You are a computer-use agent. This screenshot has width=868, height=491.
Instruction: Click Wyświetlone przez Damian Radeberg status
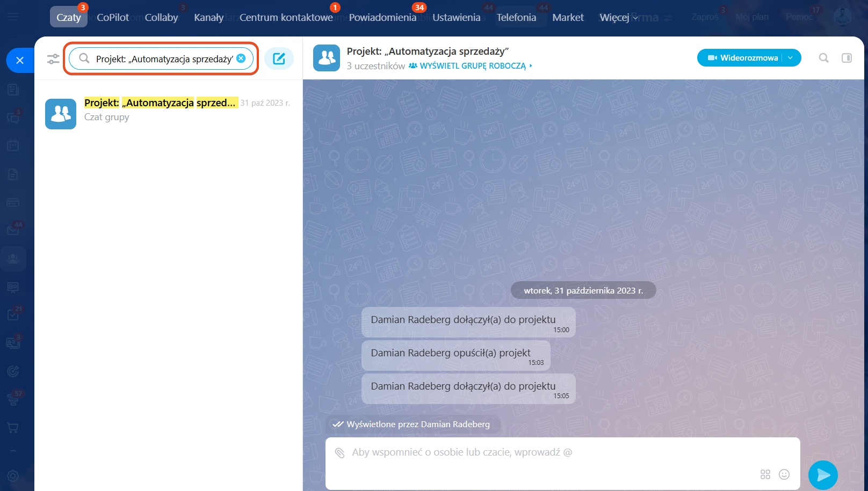click(412, 424)
